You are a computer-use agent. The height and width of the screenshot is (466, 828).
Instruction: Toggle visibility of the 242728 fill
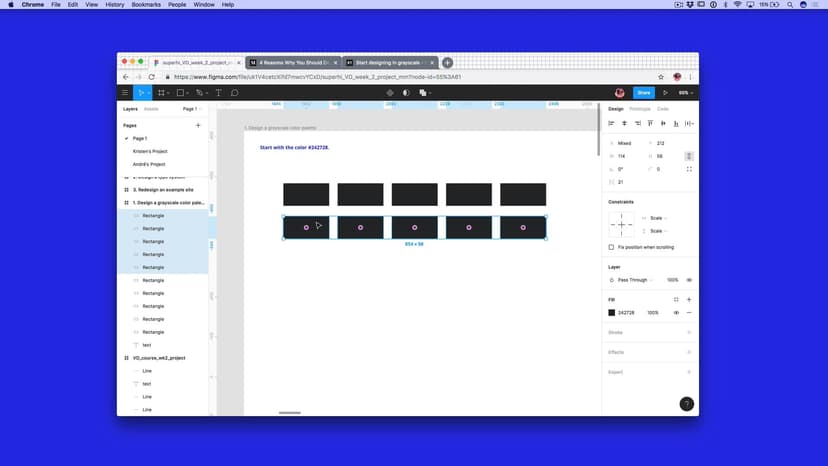pos(676,313)
